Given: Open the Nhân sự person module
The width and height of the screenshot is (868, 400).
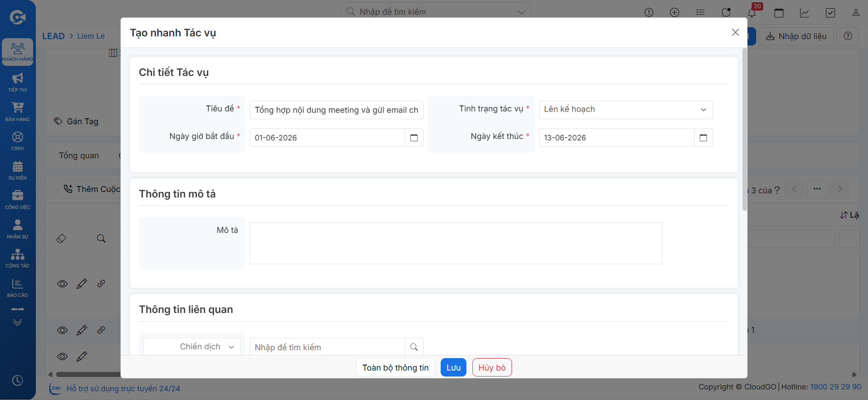Looking at the screenshot, I should (17, 229).
